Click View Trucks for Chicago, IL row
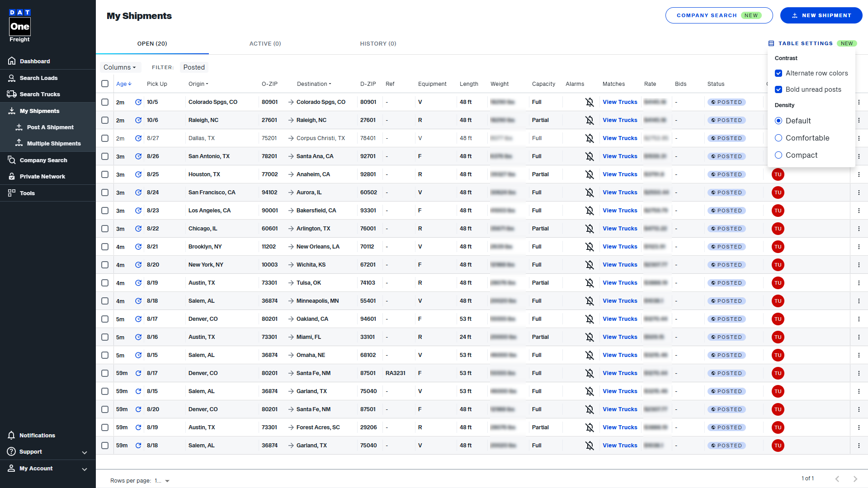Viewport: 868px width, 488px height. tap(620, 229)
